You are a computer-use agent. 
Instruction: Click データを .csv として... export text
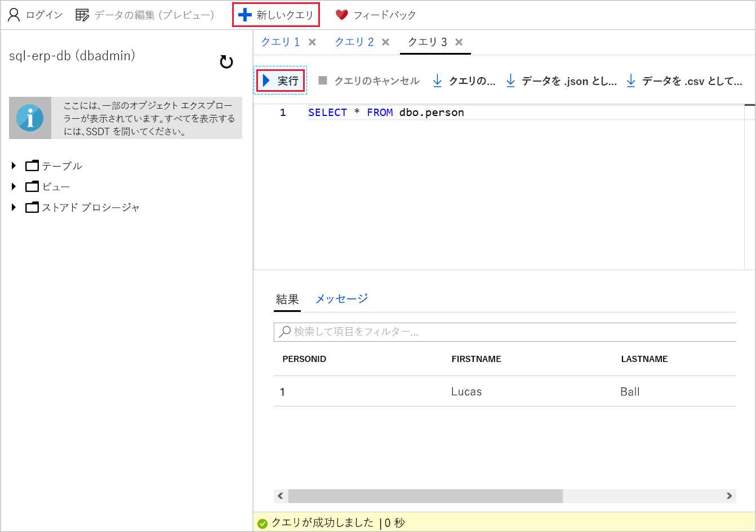pos(692,81)
